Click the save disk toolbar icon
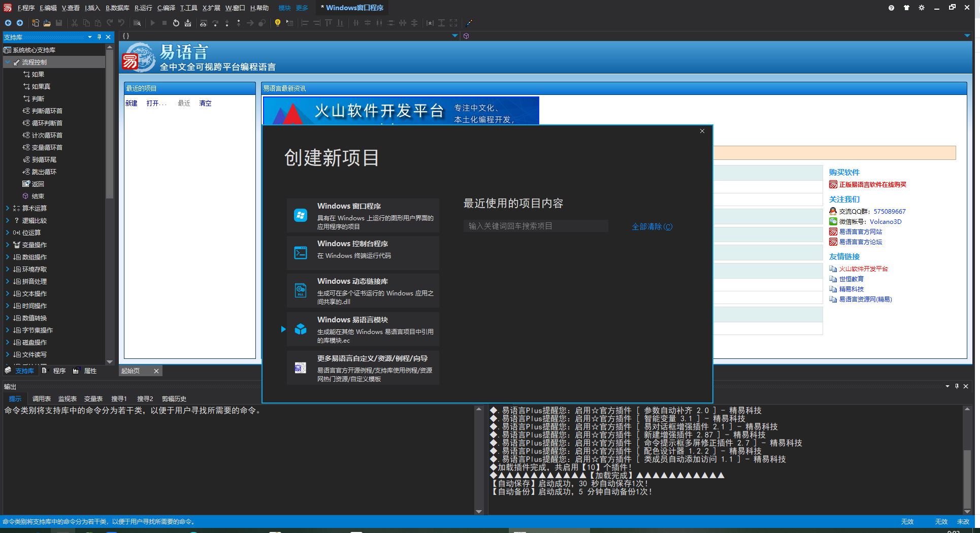The height and width of the screenshot is (533, 980). pyautogui.click(x=59, y=23)
